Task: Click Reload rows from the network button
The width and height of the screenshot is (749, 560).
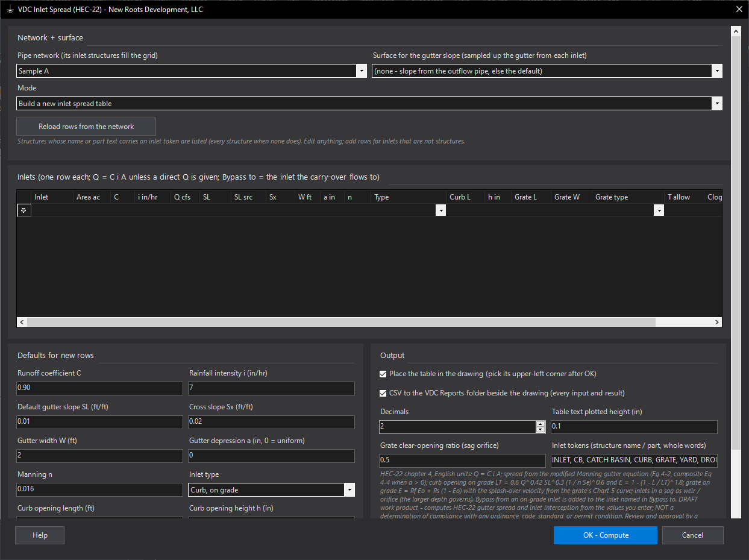Action: pos(86,127)
